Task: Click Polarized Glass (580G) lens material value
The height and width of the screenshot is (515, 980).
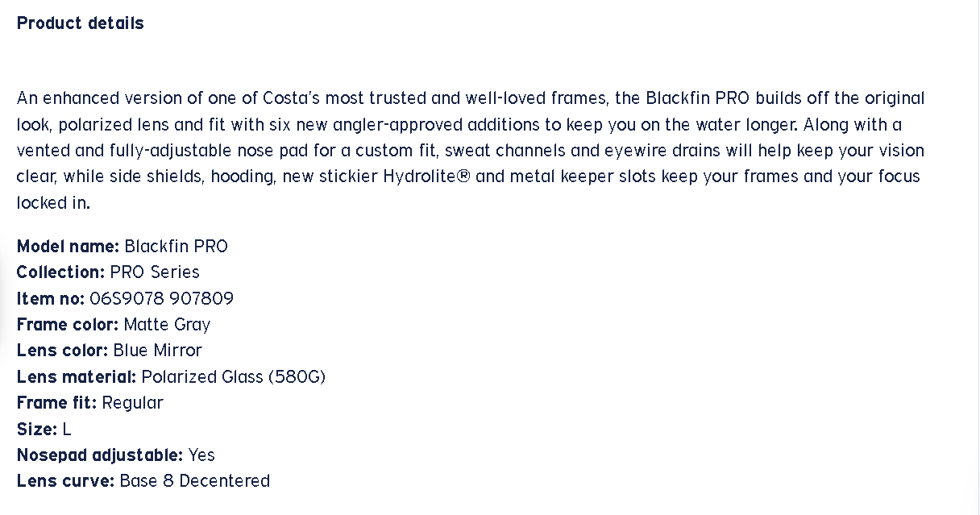Action: pyautogui.click(x=233, y=376)
